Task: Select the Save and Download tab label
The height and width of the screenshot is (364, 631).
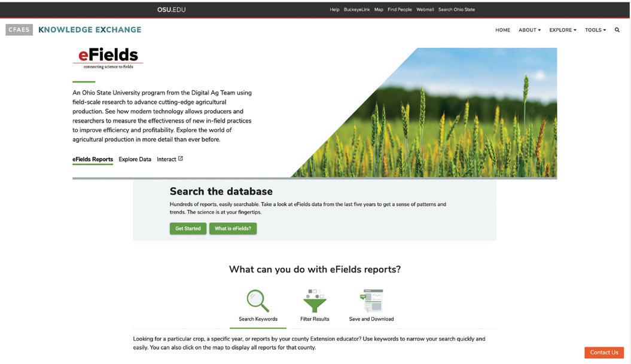Action: coord(371,319)
